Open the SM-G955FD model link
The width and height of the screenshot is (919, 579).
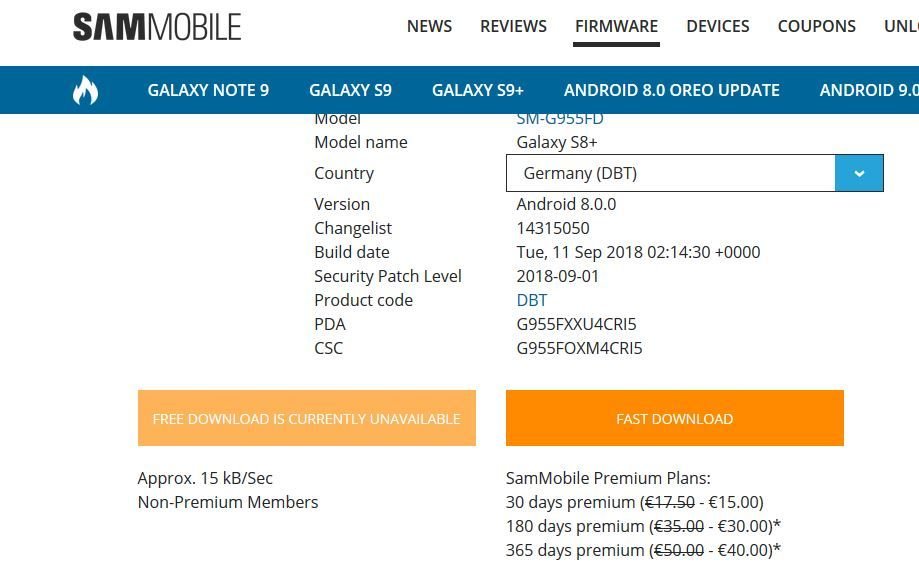click(x=560, y=119)
